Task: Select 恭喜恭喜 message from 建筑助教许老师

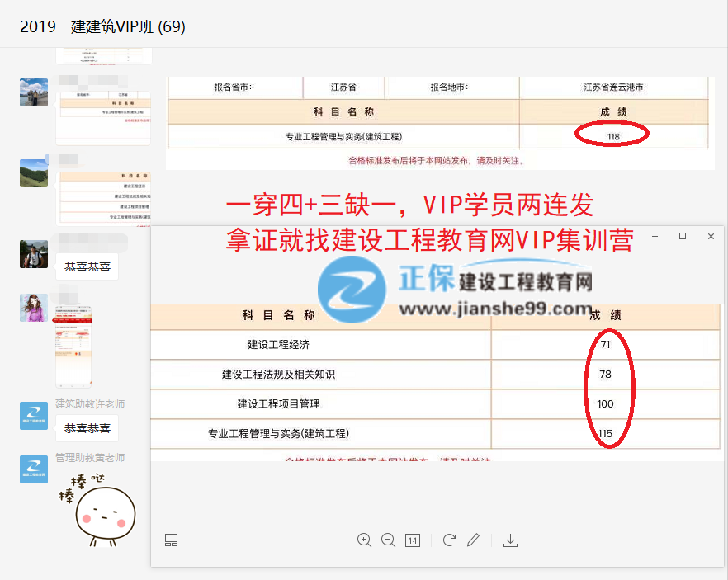Action: [87, 428]
